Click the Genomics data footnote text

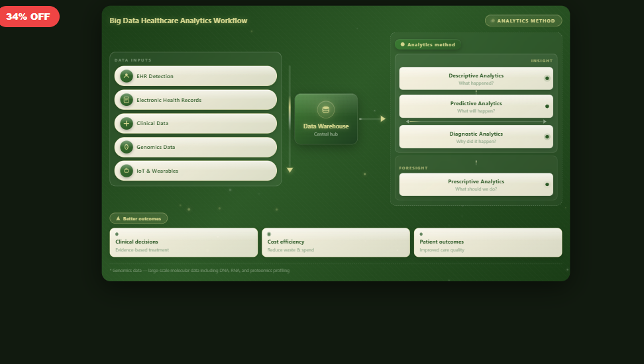(x=199, y=271)
